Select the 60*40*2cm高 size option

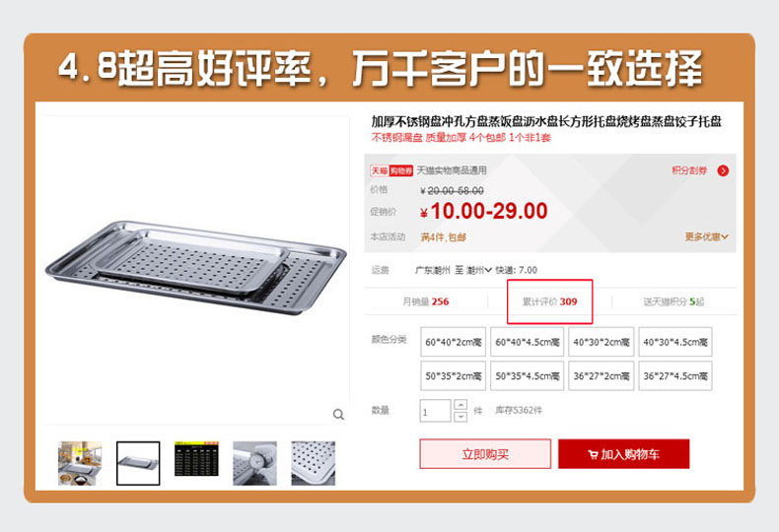click(x=453, y=342)
